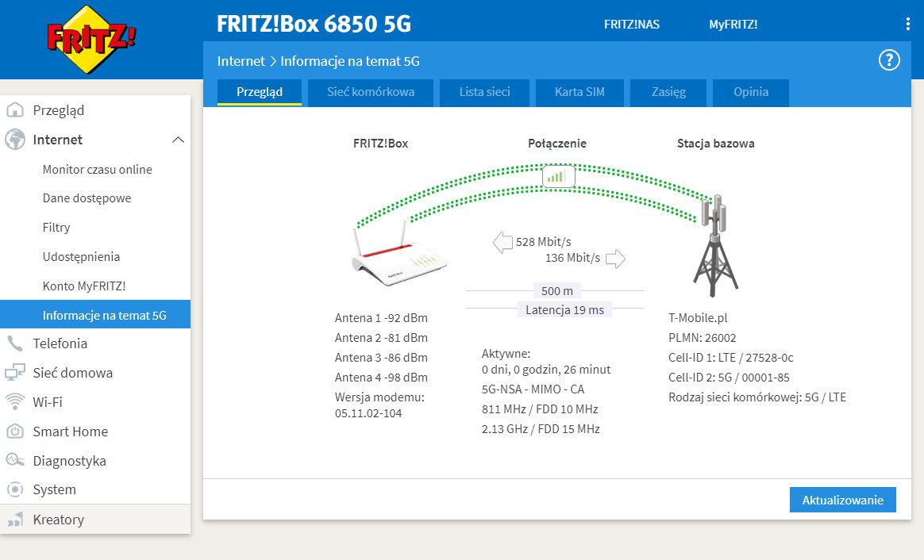
Task: Select the Smart Home outlet icon
Action: tap(16, 431)
